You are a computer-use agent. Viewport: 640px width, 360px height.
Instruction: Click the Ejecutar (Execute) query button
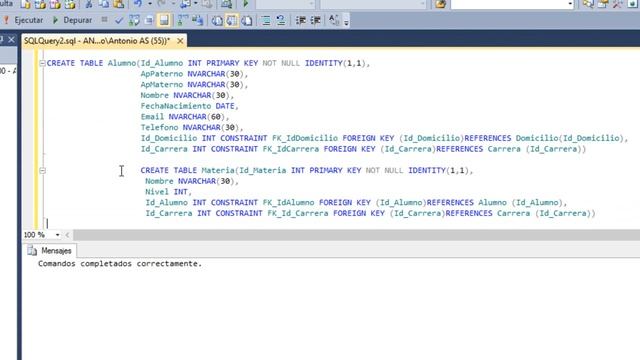pos(23,20)
